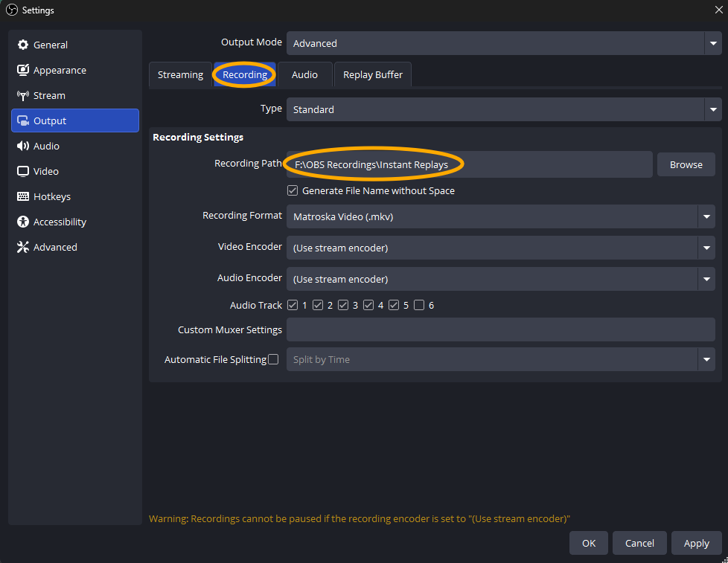728x563 pixels.
Task: Click the Hotkeys keyboard icon
Action: [23, 196]
